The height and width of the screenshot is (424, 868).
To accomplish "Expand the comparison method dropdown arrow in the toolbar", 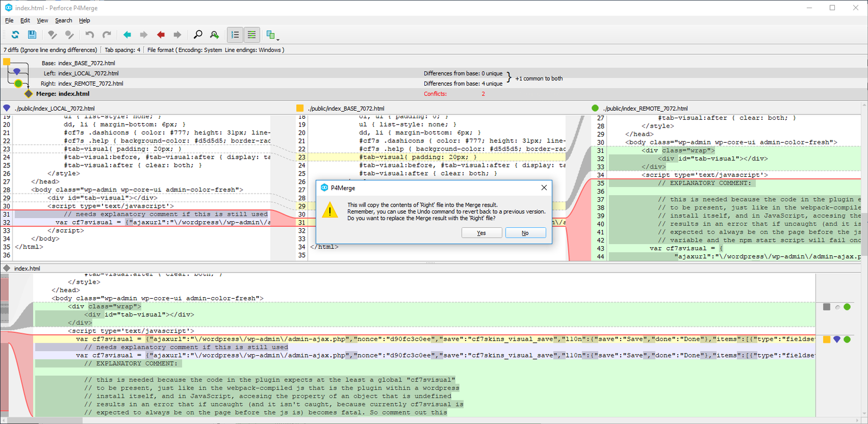I will [278, 38].
